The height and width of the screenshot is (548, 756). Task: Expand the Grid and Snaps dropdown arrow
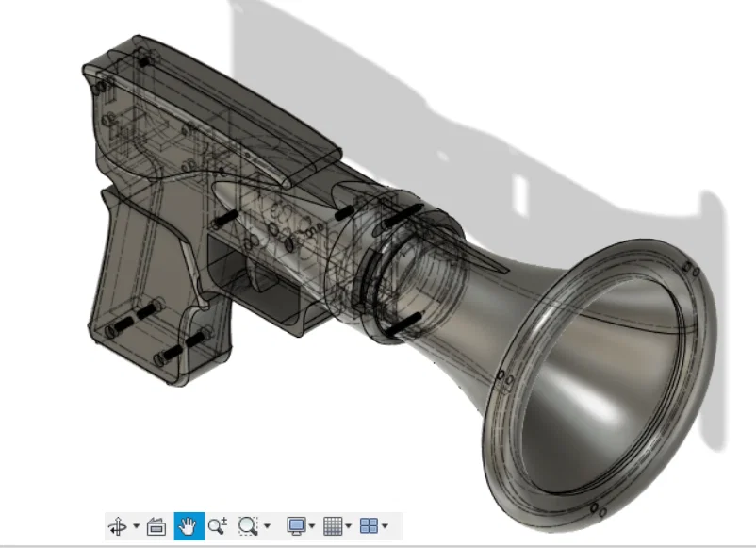[349, 525]
